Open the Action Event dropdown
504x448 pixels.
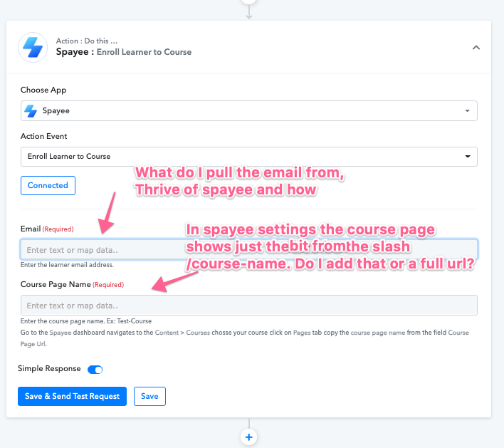(x=248, y=157)
